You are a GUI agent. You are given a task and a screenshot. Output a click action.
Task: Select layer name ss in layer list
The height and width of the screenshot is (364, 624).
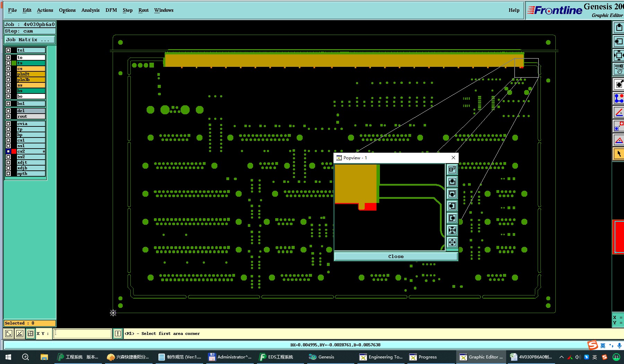tap(31, 85)
